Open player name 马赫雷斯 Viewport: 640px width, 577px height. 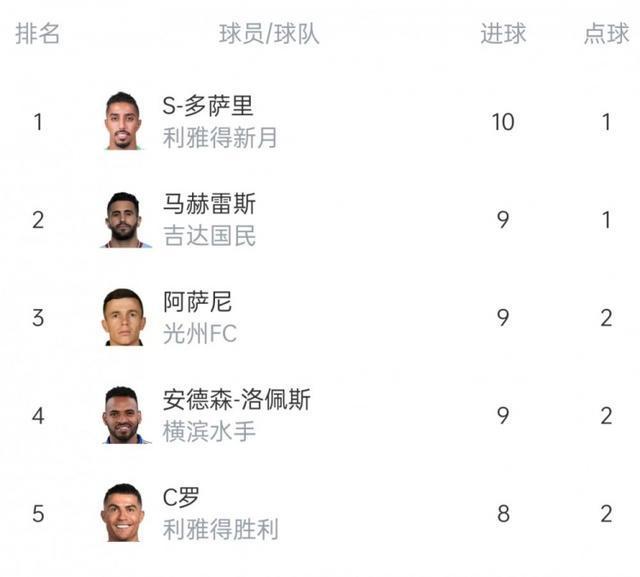click(x=209, y=204)
